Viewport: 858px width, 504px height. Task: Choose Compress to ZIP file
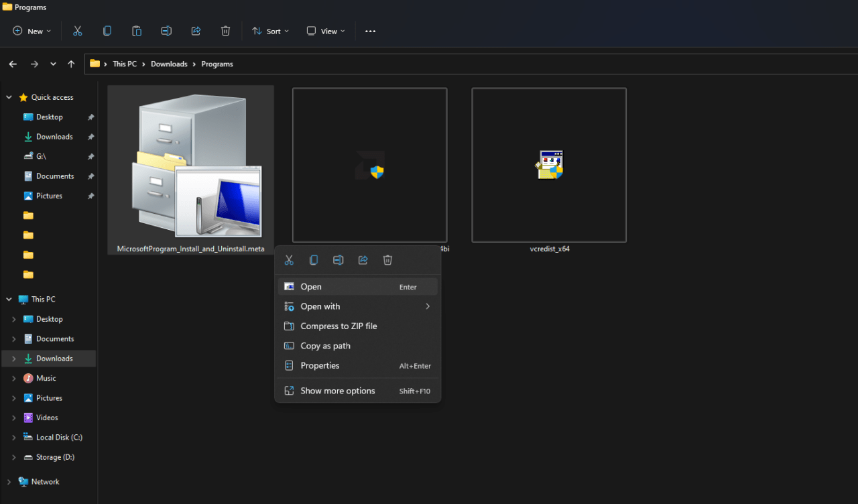point(339,326)
